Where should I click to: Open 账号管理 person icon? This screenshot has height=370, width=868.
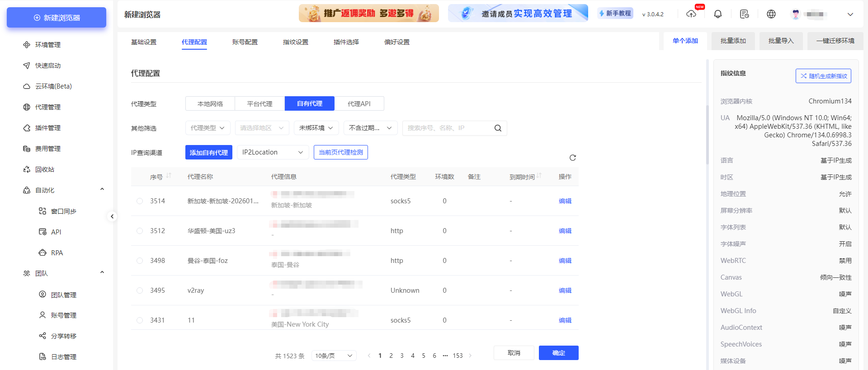(x=42, y=315)
